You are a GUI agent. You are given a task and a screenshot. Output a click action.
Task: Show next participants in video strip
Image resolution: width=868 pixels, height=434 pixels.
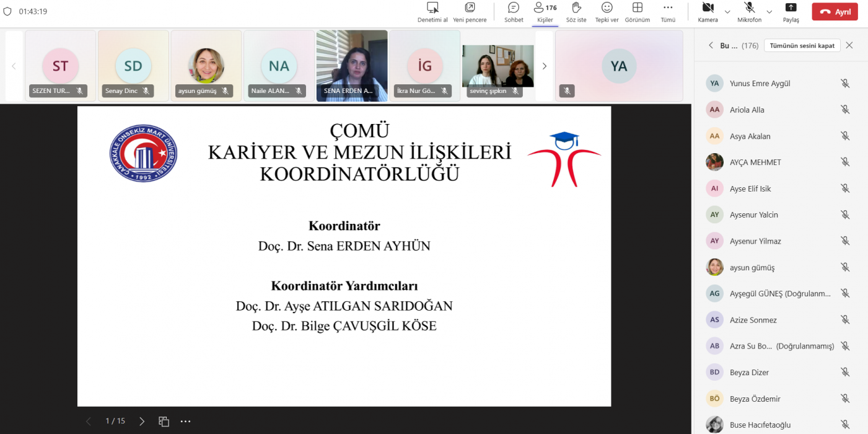pos(545,66)
